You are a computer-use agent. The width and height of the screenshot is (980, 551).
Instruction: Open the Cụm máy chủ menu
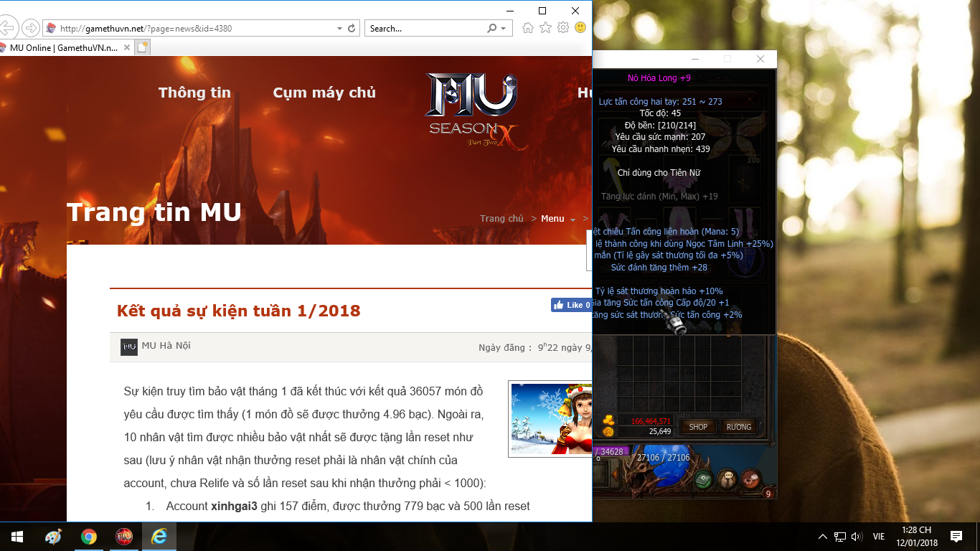pyautogui.click(x=324, y=93)
